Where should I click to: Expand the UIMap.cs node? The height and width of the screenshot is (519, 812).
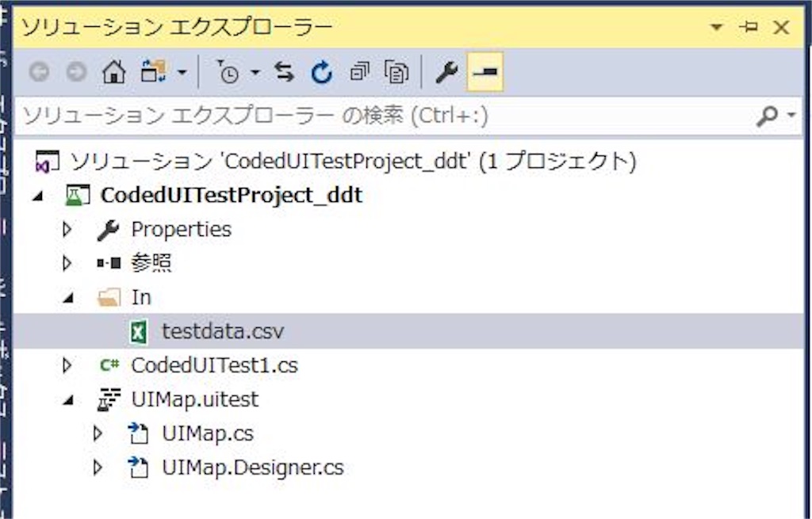pyautogui.click(x=97, y=433)
